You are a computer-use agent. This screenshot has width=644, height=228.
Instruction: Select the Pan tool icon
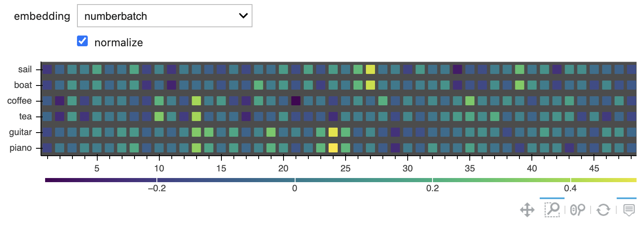pos(527,210)
